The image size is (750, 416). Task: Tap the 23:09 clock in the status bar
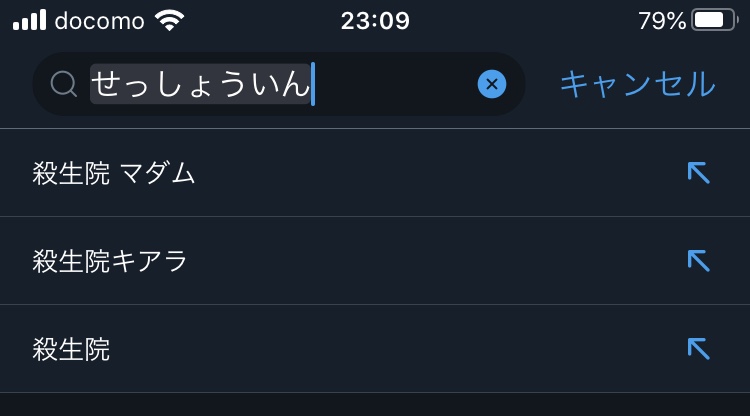[x=375, y=21]
